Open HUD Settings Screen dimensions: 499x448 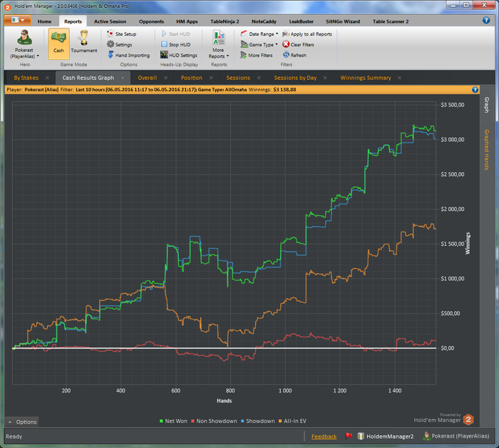(179, 55)
